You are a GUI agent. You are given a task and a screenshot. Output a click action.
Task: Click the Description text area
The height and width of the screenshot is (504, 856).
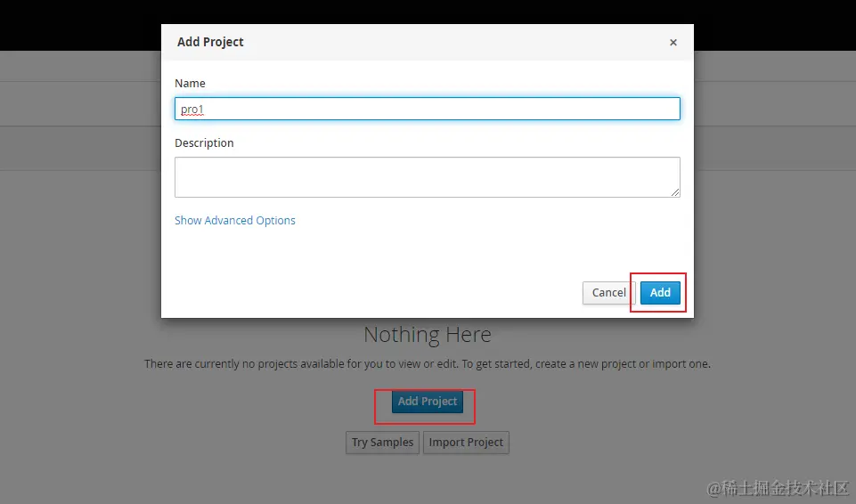coord(428,177)
